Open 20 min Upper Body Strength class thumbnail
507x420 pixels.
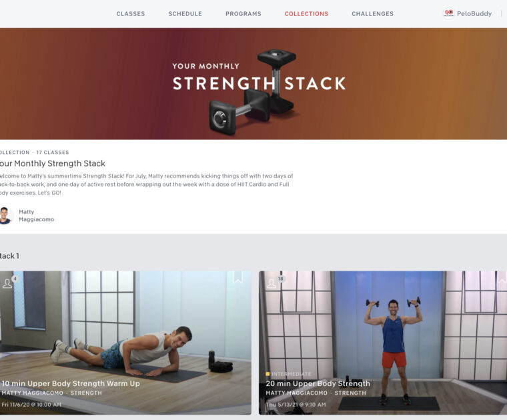(383, 343)
